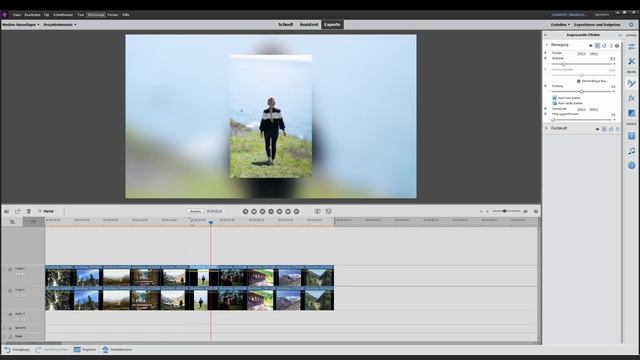Uncheck the Proportionen beibehalten checkbox

578,81
